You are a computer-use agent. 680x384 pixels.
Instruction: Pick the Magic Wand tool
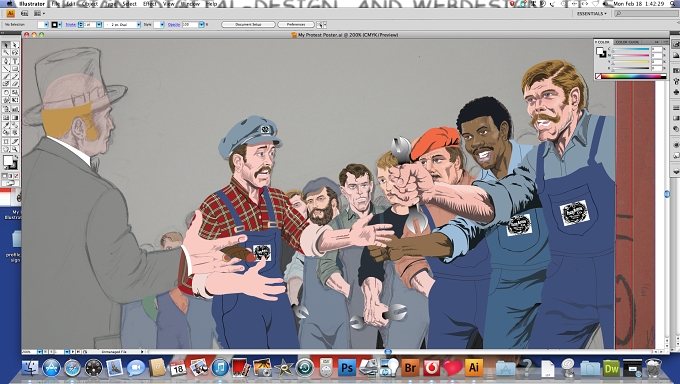click(x=6, y=53)
